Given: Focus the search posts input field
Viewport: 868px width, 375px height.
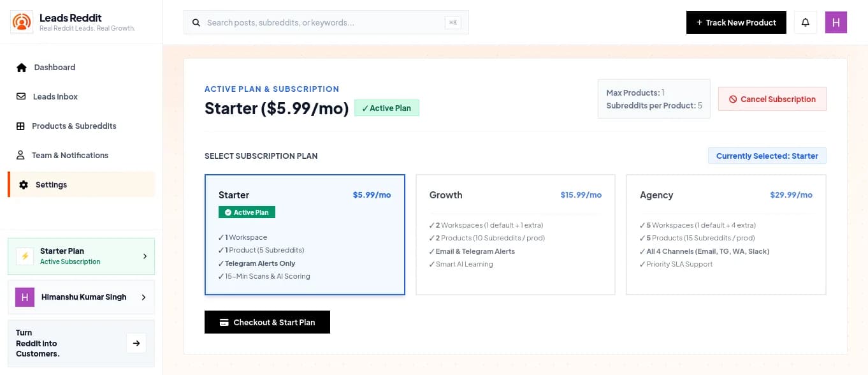Looking at the screenshot, I should [326, 22].
